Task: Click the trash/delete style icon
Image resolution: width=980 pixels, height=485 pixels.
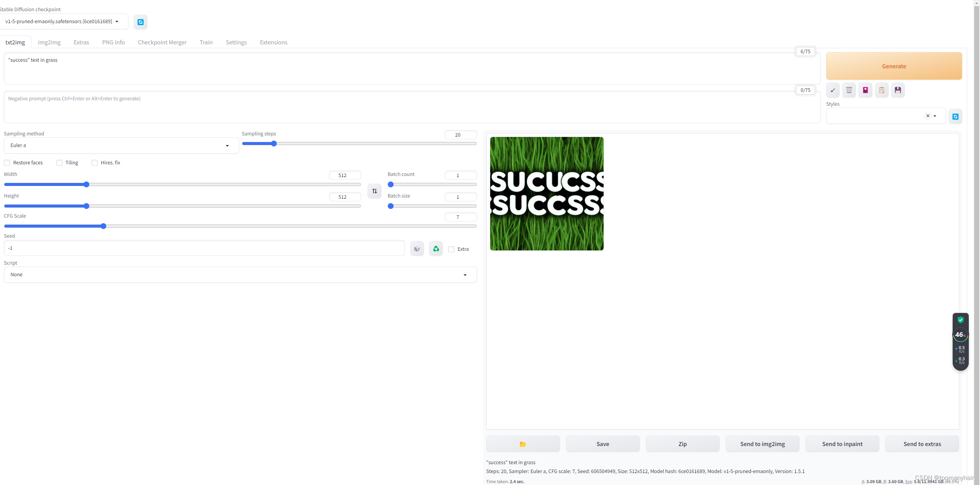Action: 849,90
